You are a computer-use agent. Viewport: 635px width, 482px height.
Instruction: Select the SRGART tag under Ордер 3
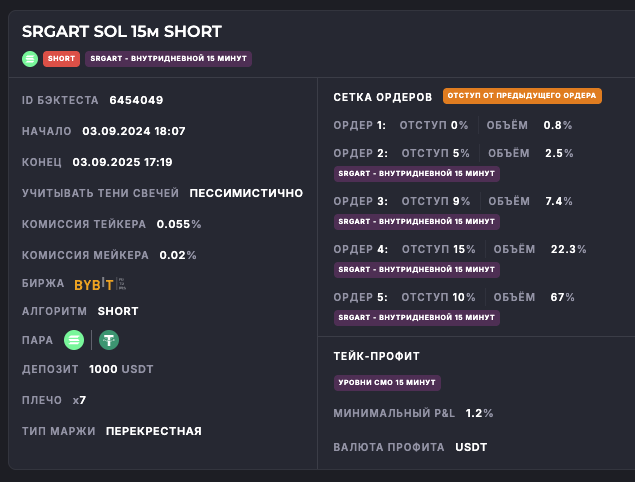pos(417,221)
